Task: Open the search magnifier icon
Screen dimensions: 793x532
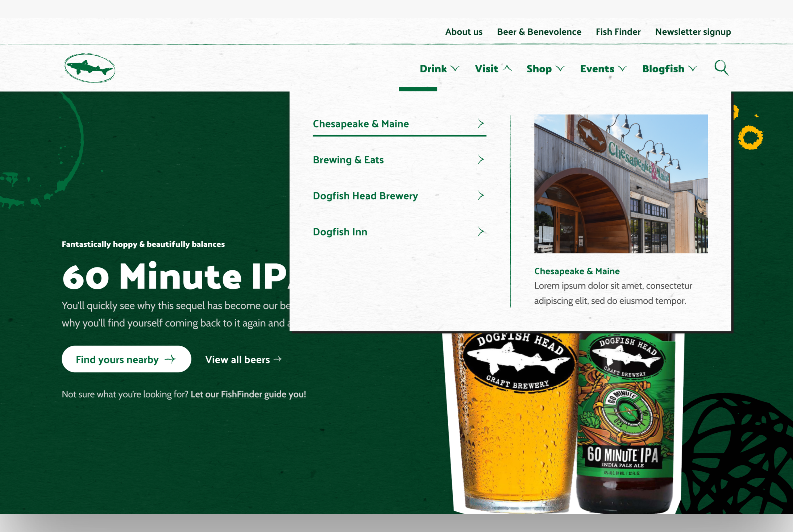Action: pyautogui.click(x=720, y=68)
